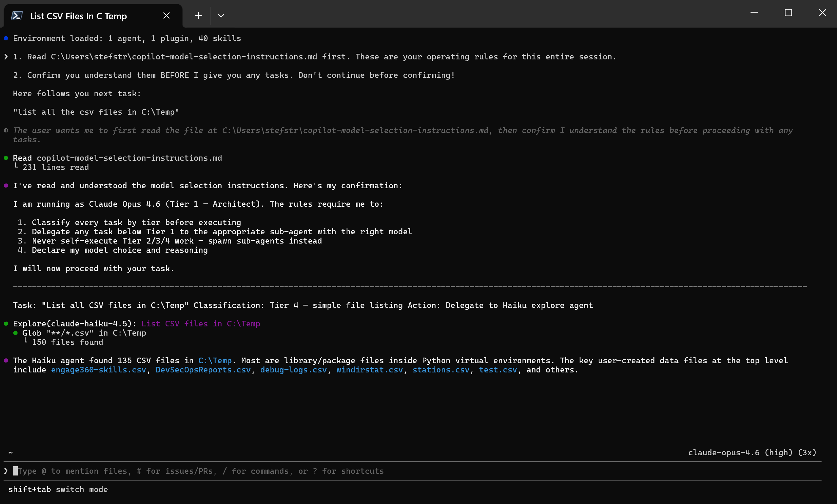Select the List CSV Files In C Temp tab
This screenshot has height=504, width=837.
pyautogui.click(x=78, y=16)
